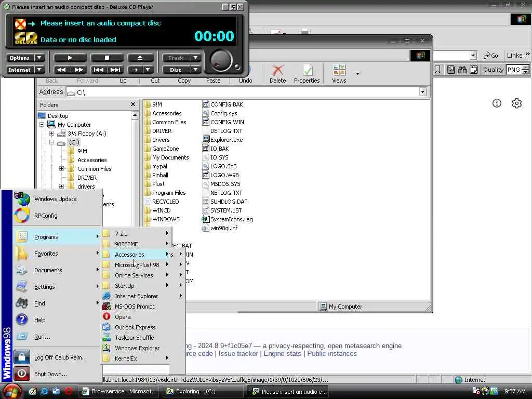The height and width of the screenshot is (399, 532).
Task: Click the C:\ address field
Action: tap(243, 92)
